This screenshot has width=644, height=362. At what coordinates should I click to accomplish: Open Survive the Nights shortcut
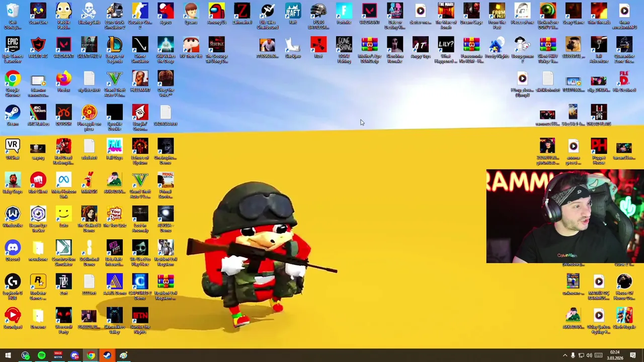(140, 319)
